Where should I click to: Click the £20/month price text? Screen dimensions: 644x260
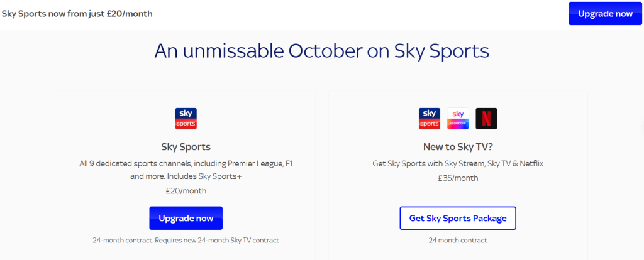[x=186, y=191]
